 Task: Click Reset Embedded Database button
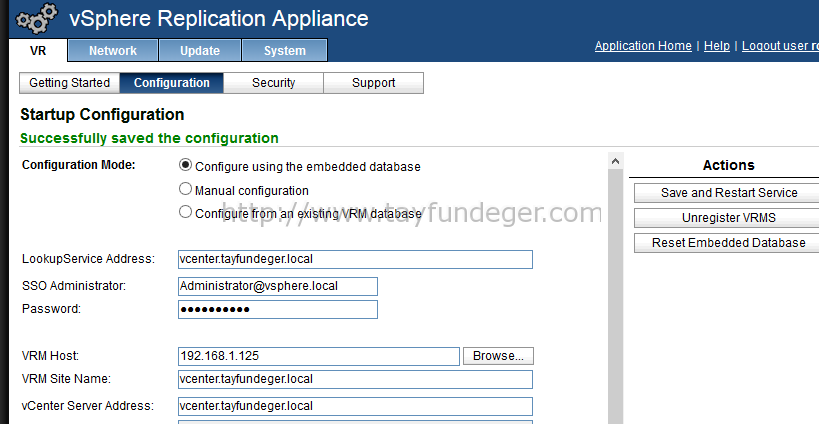pyautogui.click(x=729, y=243)
